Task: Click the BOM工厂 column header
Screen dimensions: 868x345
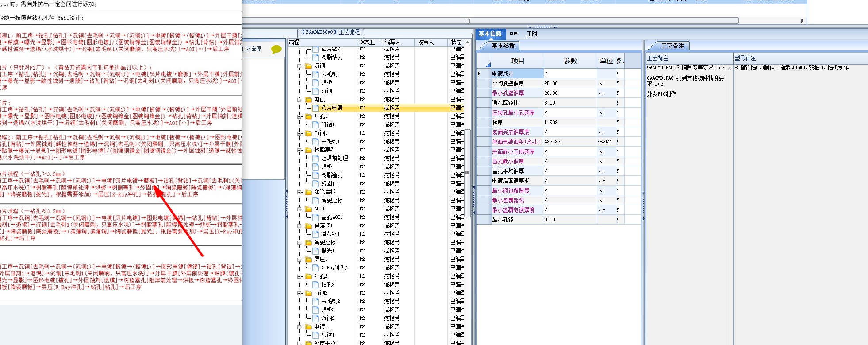Action: click(369, 42)
